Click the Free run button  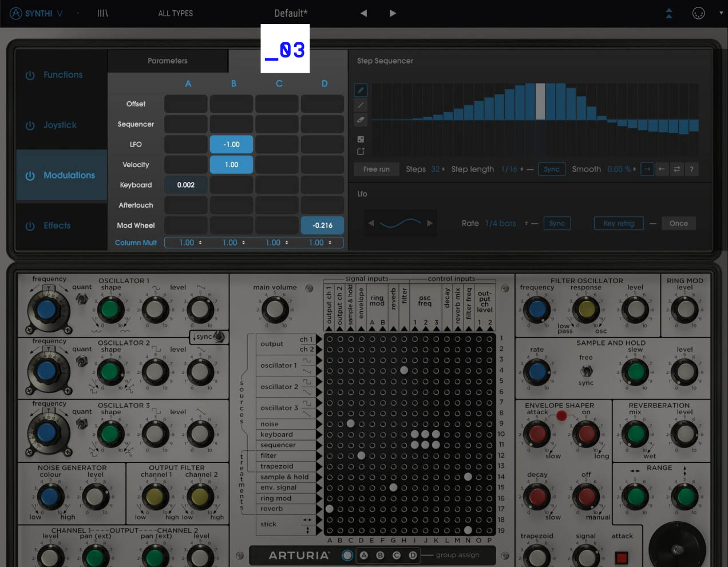376,169
